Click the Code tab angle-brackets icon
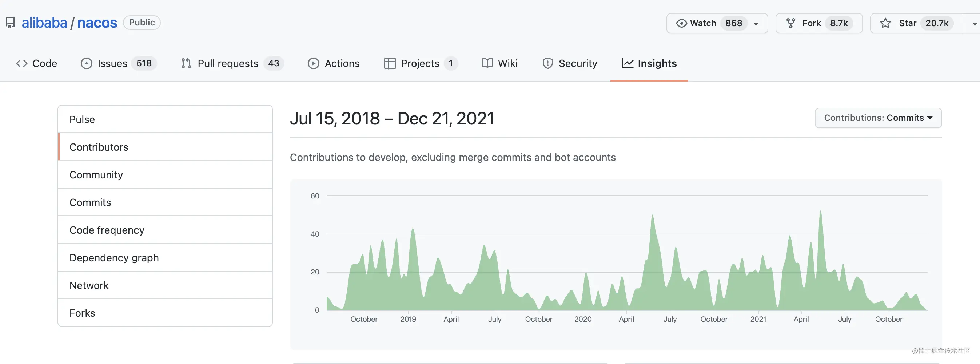The image size is (980, 364). click(22, 63)
